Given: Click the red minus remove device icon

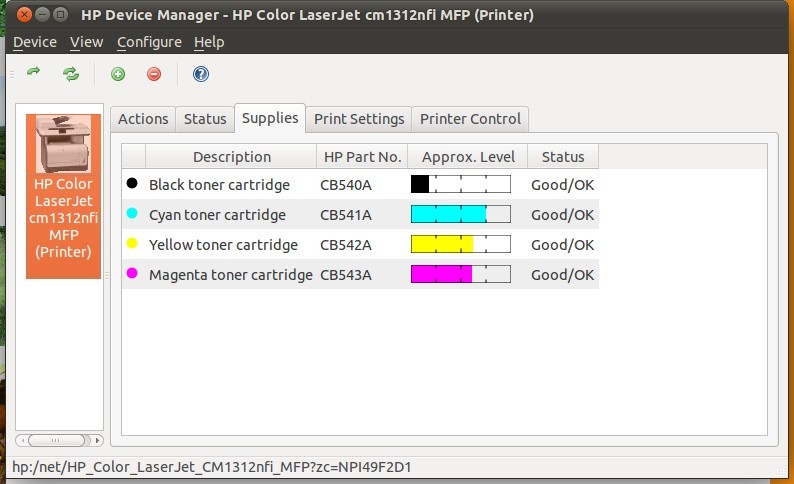Looking at the screenshot, I should 154,74.
